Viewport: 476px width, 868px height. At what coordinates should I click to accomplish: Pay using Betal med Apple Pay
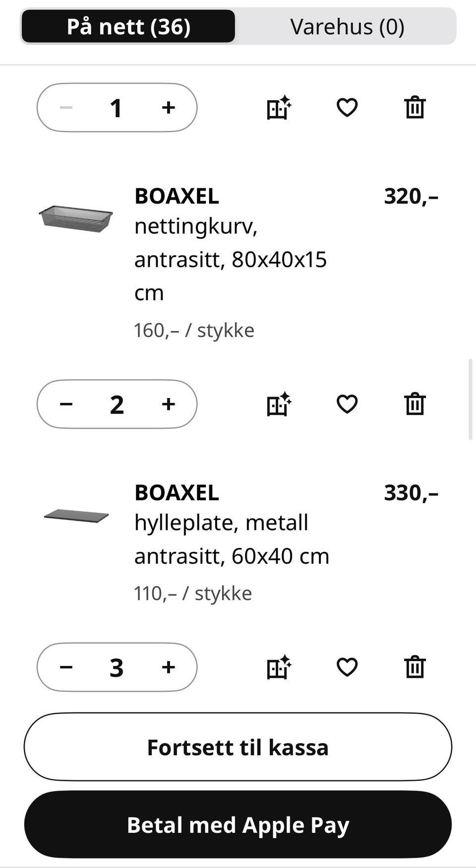[238, 824]
